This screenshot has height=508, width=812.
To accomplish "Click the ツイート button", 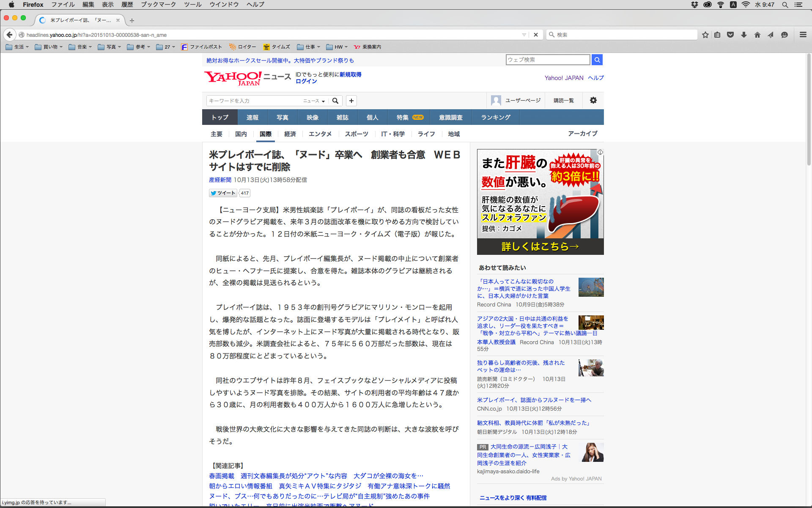I will tap(223, 193).
